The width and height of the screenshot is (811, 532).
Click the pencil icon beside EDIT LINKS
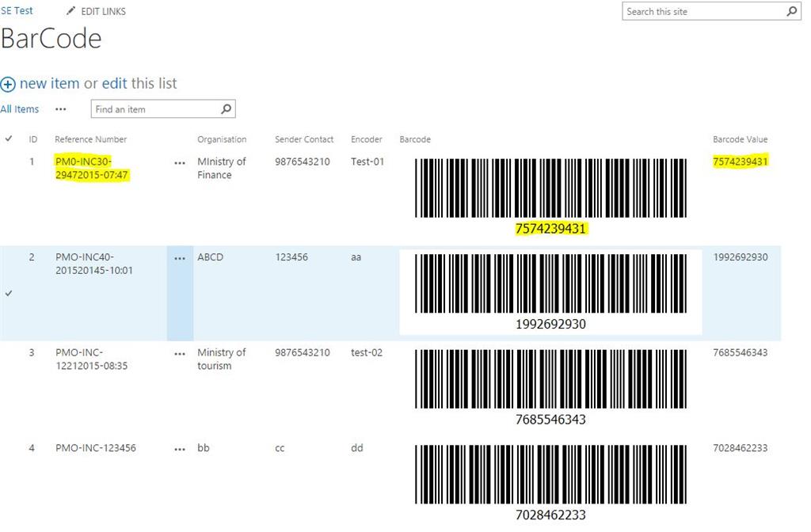[70, 11]
